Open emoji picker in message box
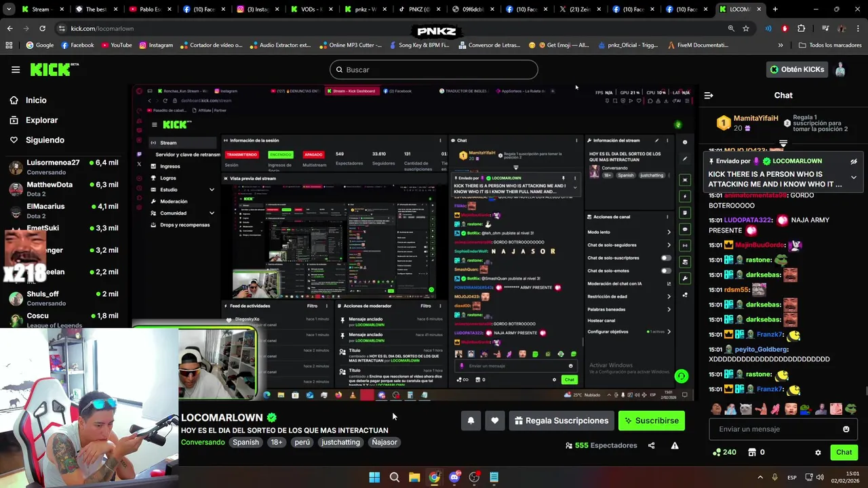This screenshot has width=868, height=488. pos(846,429)
